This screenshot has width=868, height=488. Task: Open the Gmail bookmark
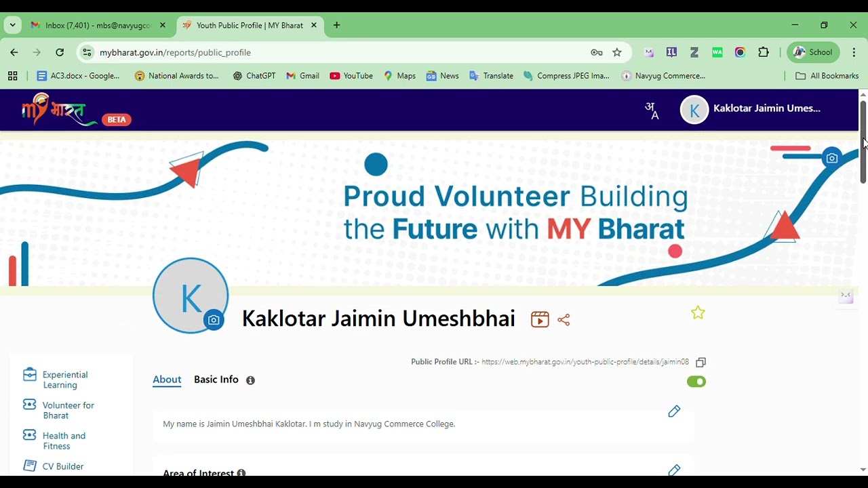click(x=302, y=76)
